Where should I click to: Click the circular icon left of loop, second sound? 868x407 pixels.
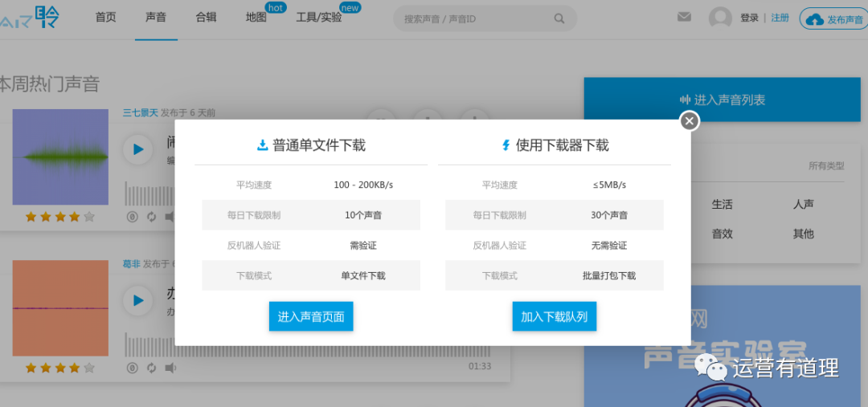132,368
